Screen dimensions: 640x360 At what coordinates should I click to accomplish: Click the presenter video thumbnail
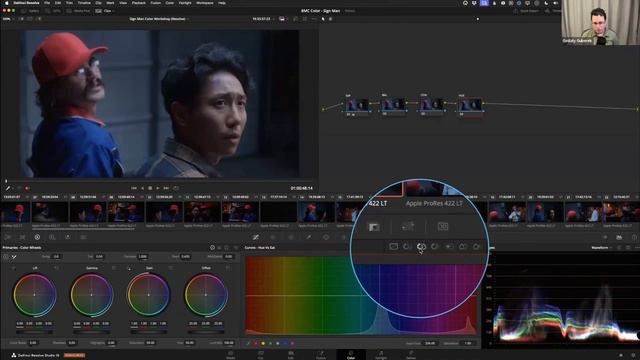pos(600,22)
